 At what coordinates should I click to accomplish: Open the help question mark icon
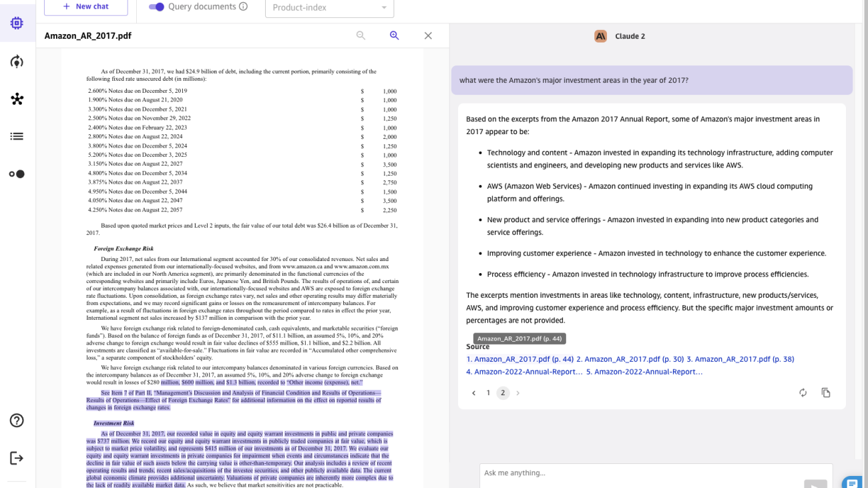pyautogui.click(x=17, y=421)
